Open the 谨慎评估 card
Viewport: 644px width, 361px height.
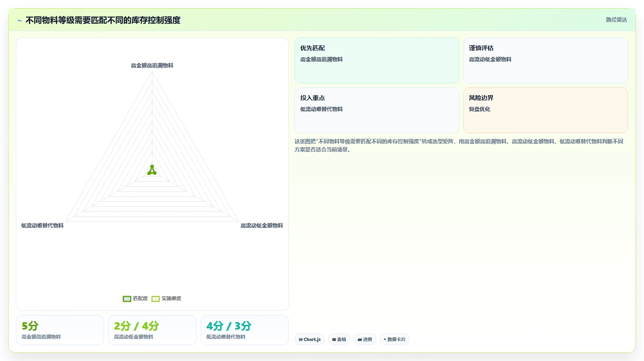point(545,60)
